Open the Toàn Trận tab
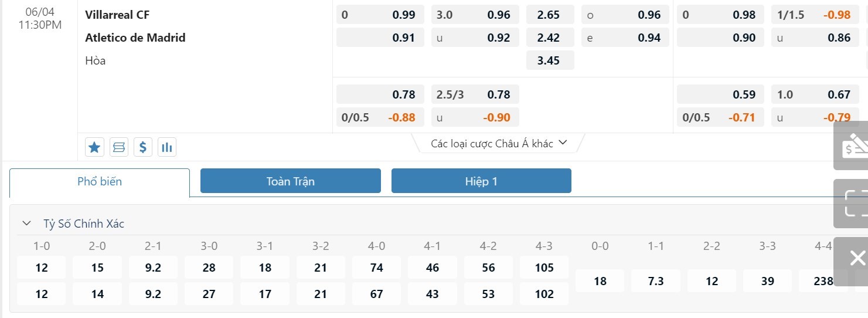This screenshot has height=318, width=868. tap(291, 181)
